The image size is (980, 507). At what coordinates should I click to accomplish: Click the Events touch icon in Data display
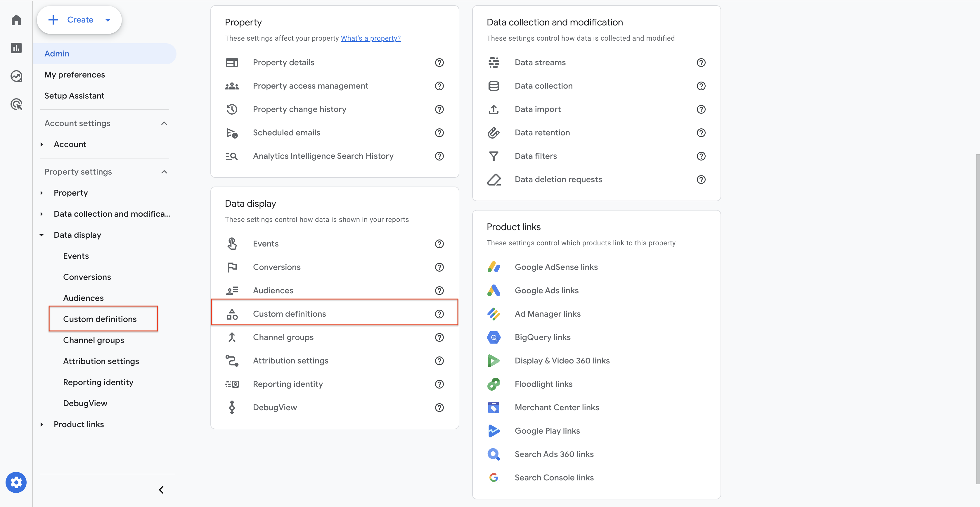232,244
